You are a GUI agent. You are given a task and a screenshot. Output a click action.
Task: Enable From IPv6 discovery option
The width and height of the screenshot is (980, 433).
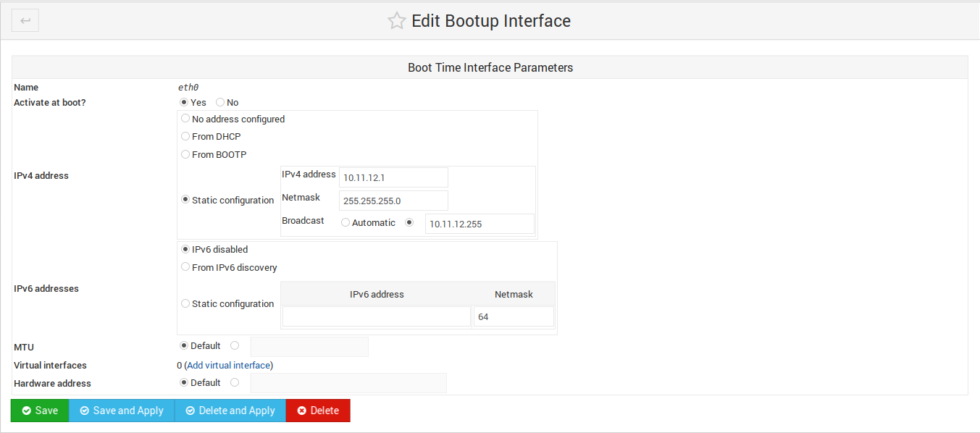point(185,267)
